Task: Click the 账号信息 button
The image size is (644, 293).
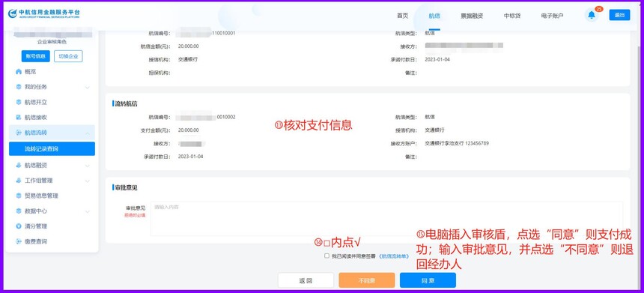Action: (x=36, y=56)
